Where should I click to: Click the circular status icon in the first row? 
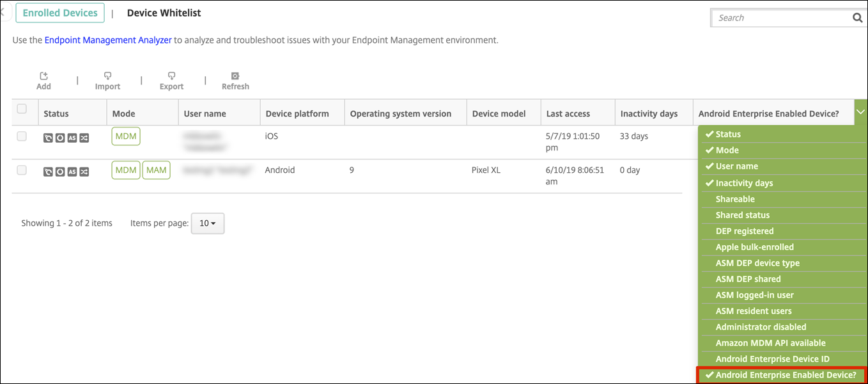tap(60, 137)
